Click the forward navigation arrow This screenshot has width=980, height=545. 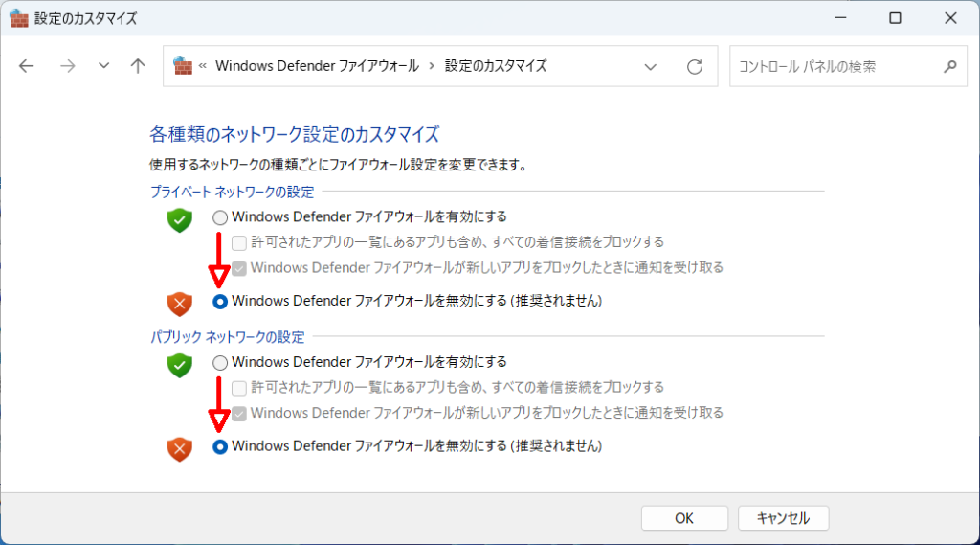coord(67,66)
